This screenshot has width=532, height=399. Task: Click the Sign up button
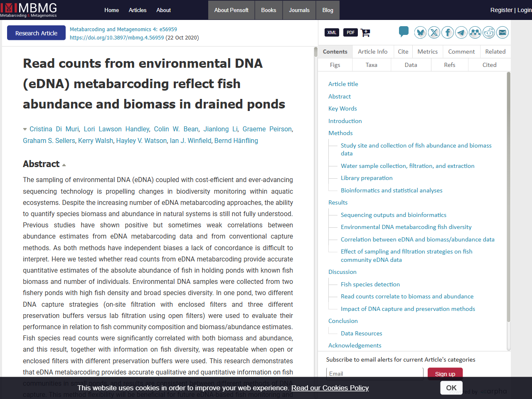pyautogui.click(x=445, y=374)
